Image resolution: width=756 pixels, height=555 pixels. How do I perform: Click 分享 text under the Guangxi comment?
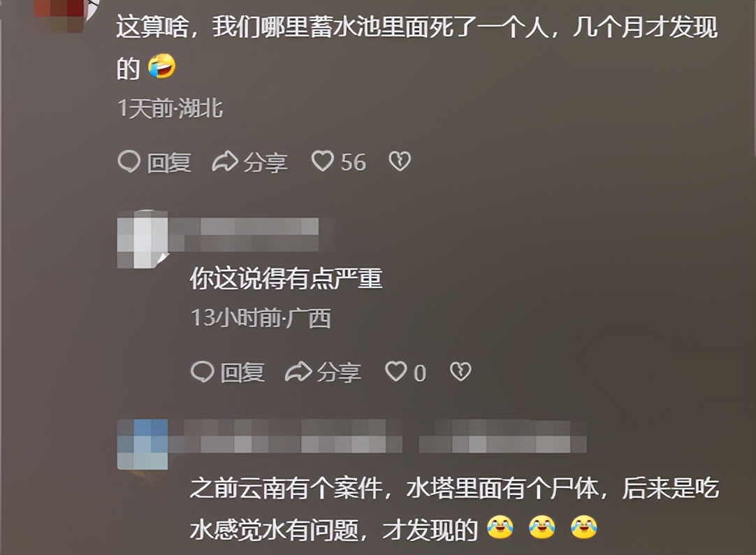click(x=338, y=373)
